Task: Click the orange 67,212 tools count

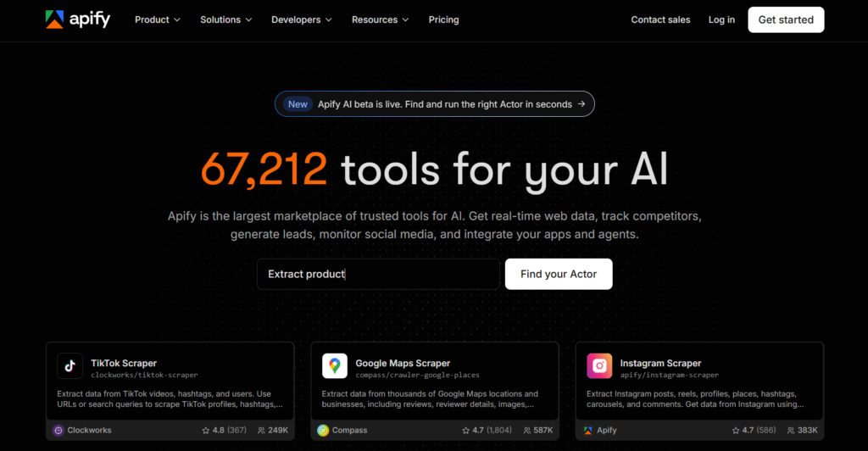Action: [x=264, y=169]
